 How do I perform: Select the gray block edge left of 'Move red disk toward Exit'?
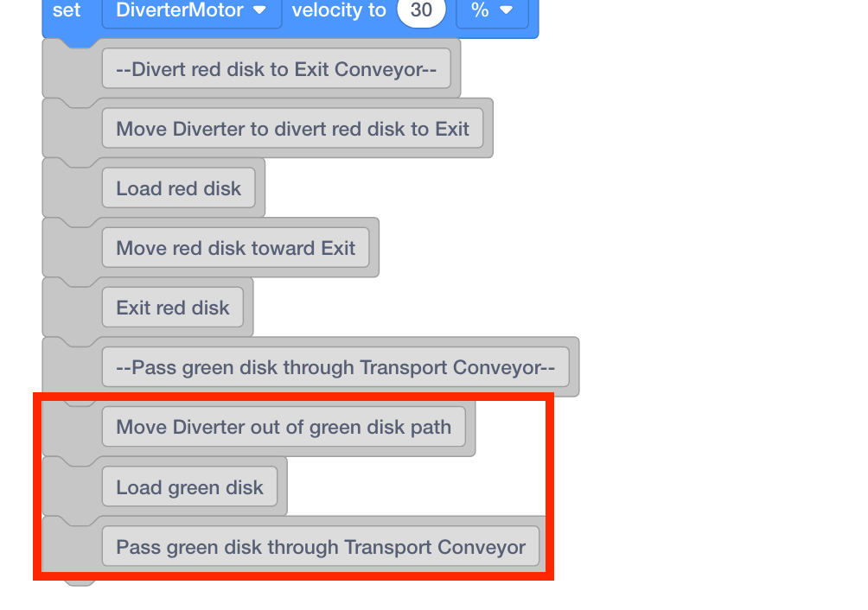[71, 249]
